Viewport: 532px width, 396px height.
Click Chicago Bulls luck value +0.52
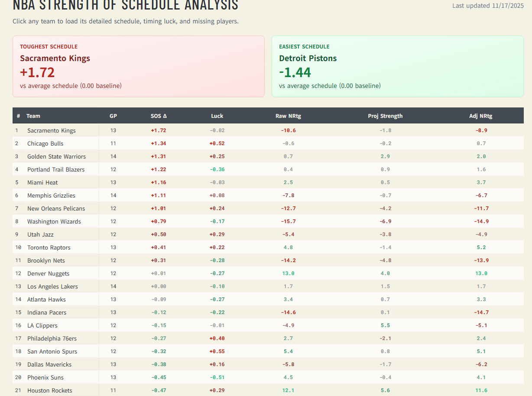(217, 143)
